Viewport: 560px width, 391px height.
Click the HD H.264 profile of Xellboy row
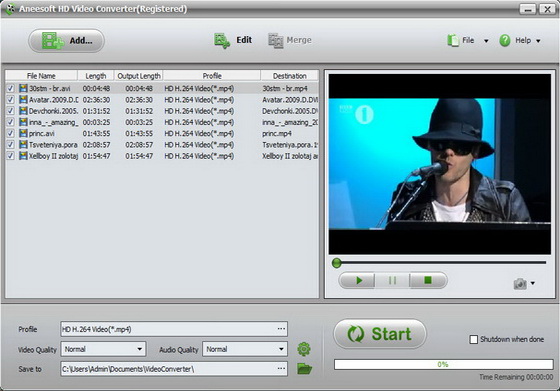(199, 156)
